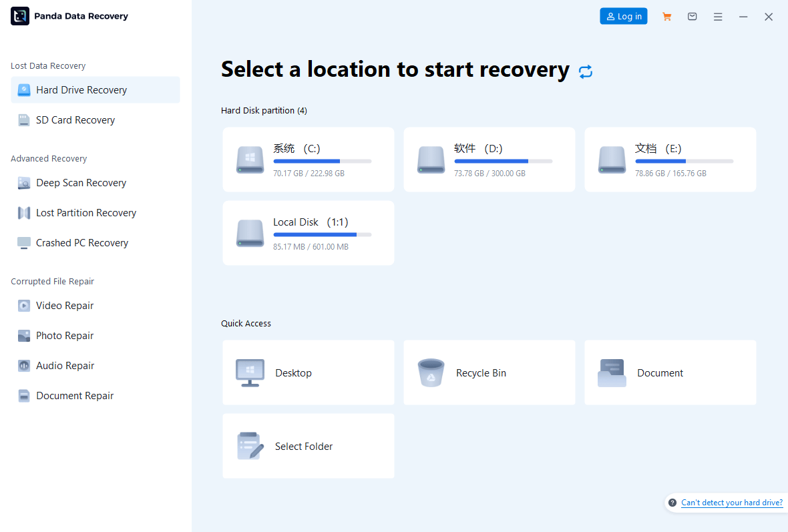788x532 pixels.
Task: Switch to Document Repair
Action: pos(95,396)
